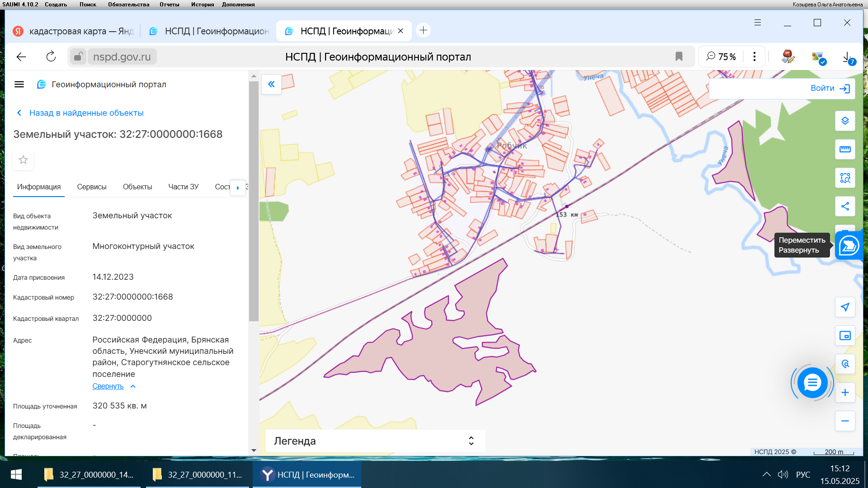
Task: Add parcel to favorites with star icon
Action: (x=23, y=160)
